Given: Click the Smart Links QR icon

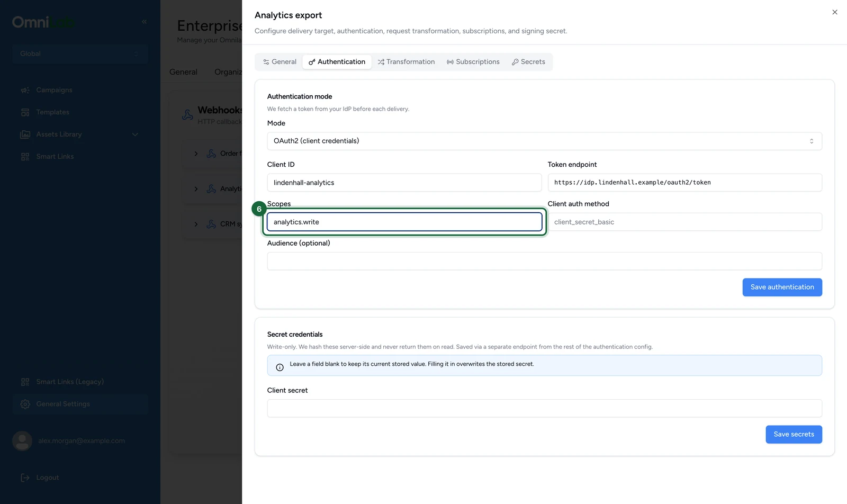Looking at the screenshot, I should tap(25, 157).
